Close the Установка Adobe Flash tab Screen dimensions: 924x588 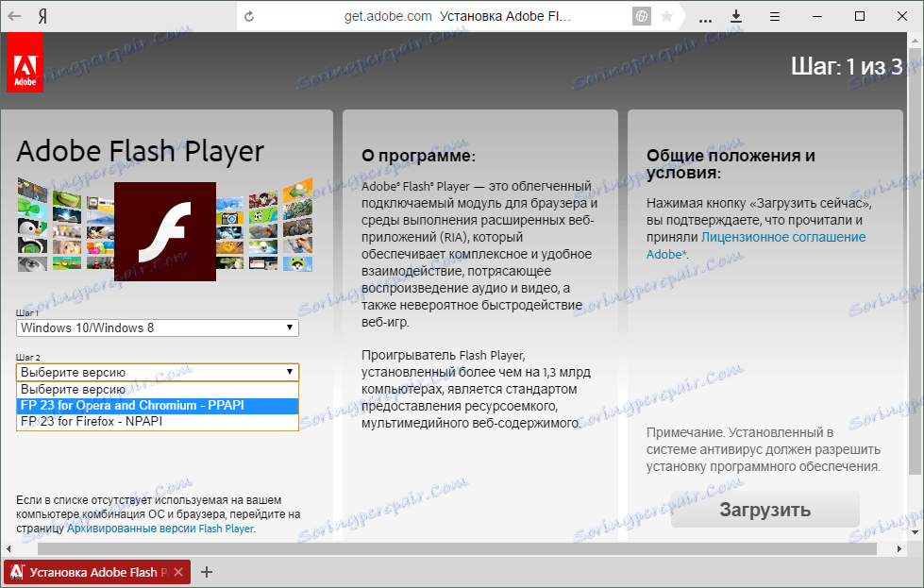coord(178,572)
